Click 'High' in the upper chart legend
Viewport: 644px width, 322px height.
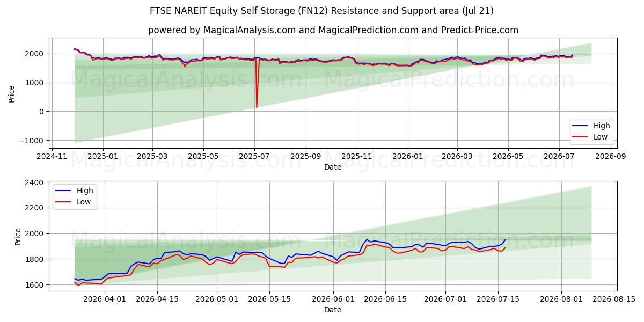[602, 126]
